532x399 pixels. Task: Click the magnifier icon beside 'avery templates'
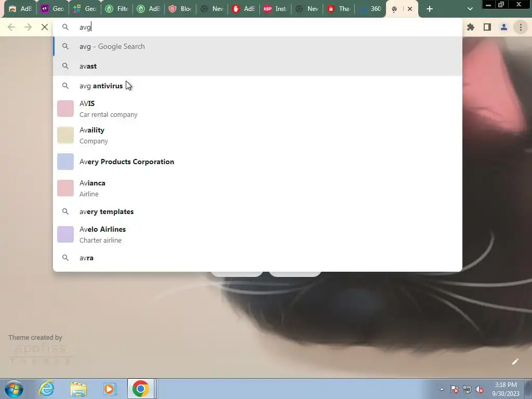point(65,212)
